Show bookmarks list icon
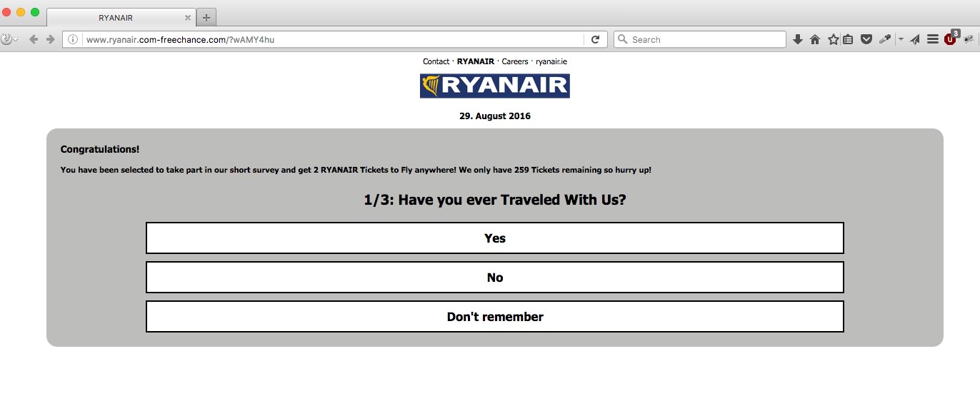Screen dimensions: 980x406 click(848, 40)
